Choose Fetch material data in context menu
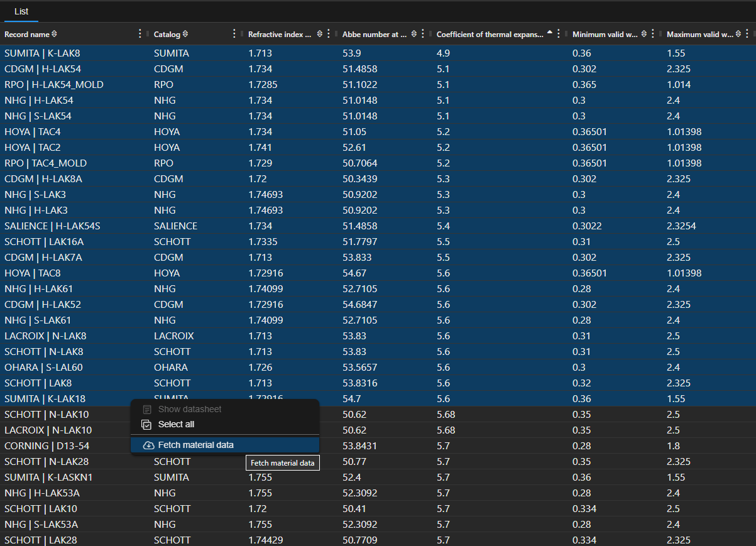Image resolution: width=756 pixels, height=546 pixels. [225, 445]
